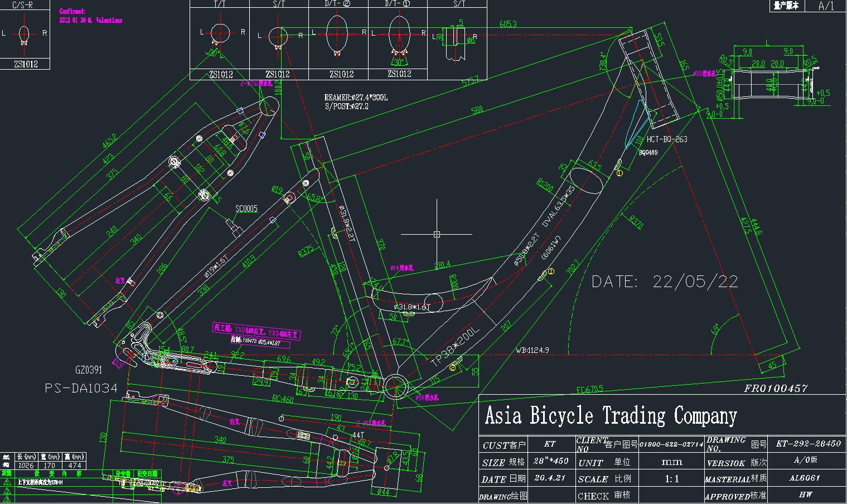The image size is (847, 504).
Task: Select the magenta Confirmed note text
Action: point(91,16)
